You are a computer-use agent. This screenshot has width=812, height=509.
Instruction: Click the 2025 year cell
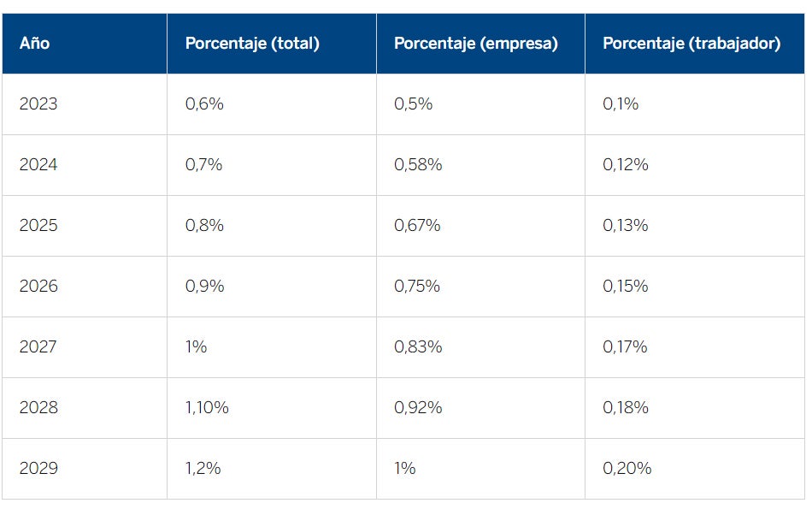38,226
